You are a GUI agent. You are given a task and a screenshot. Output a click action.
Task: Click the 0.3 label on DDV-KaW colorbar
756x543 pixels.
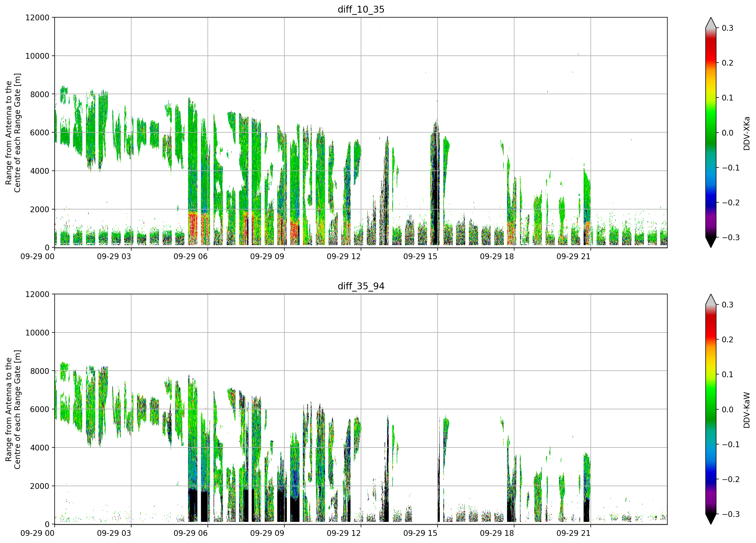[x=727, y=305]
